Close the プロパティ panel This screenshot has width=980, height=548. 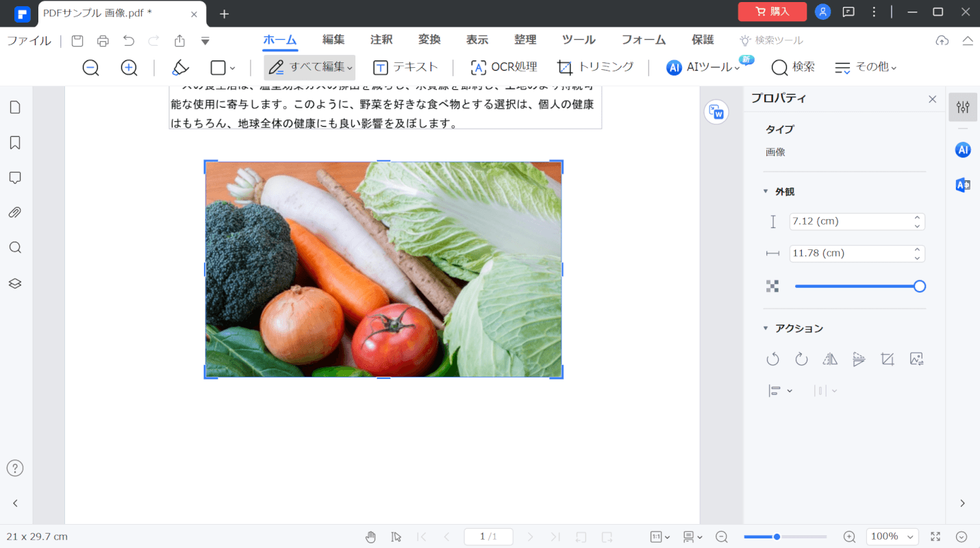(x=932, y=99)
